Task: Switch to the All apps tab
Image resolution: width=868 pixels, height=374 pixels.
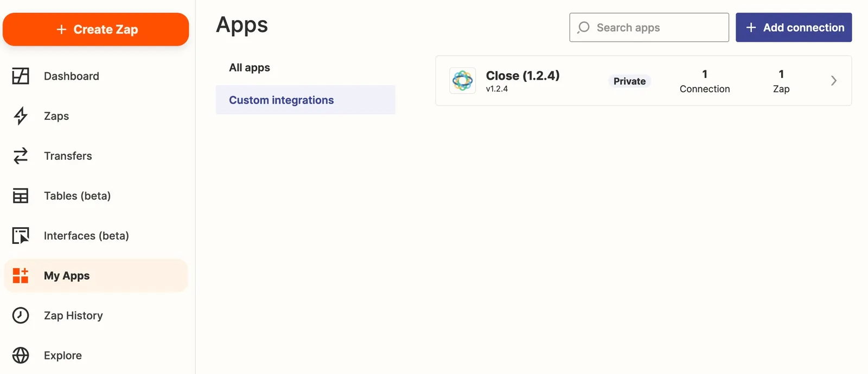Action: [250, 68]
